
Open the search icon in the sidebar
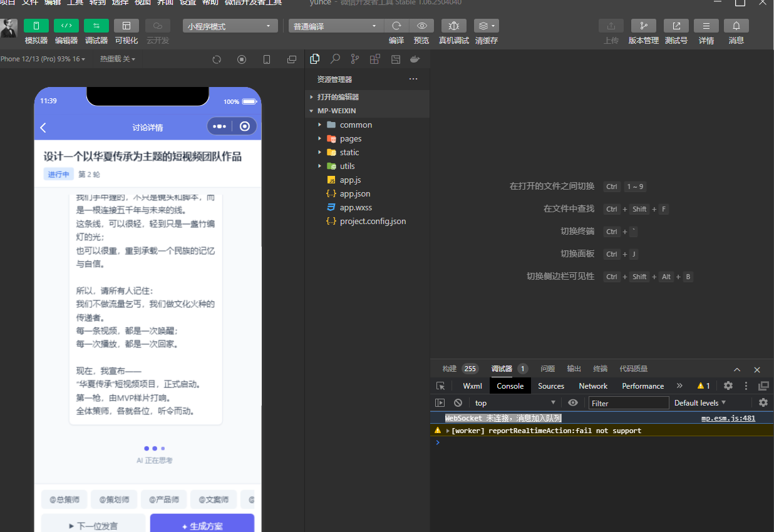pos(335,59)
